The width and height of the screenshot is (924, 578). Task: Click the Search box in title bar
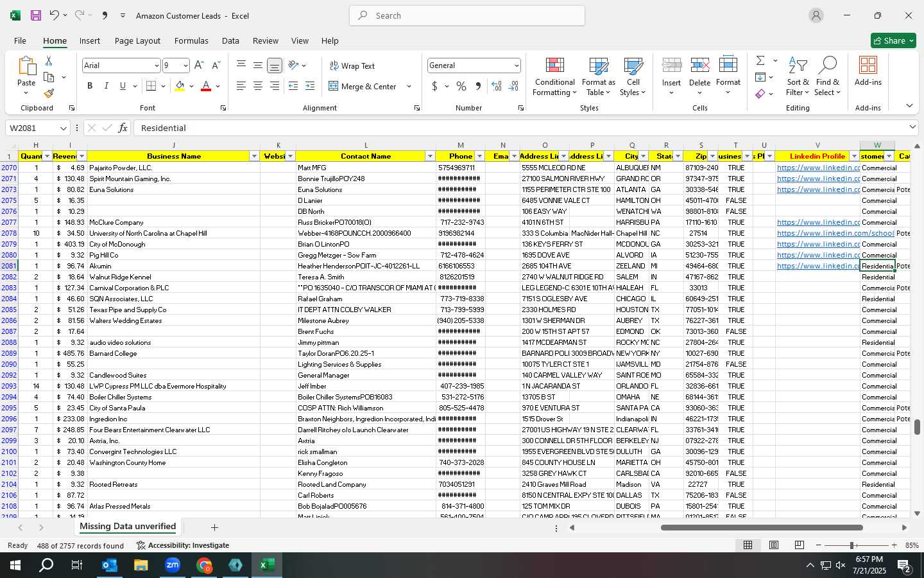tap(467, 15)
